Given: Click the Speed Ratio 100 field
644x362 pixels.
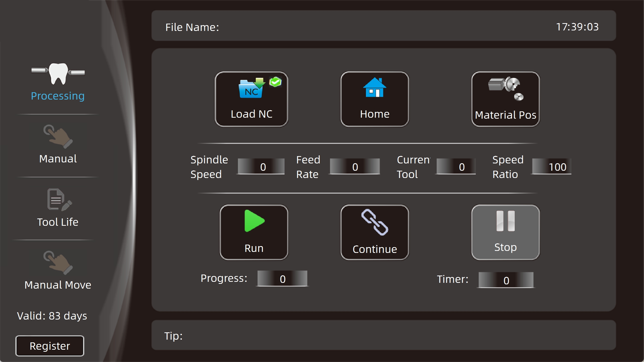Looking at the screenshot, I should tap(551, 166).
